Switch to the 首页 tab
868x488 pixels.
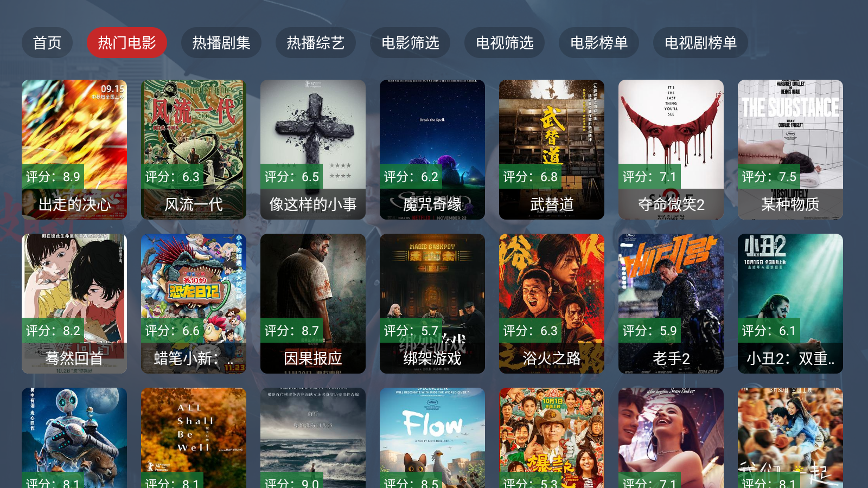coord(47,43)
